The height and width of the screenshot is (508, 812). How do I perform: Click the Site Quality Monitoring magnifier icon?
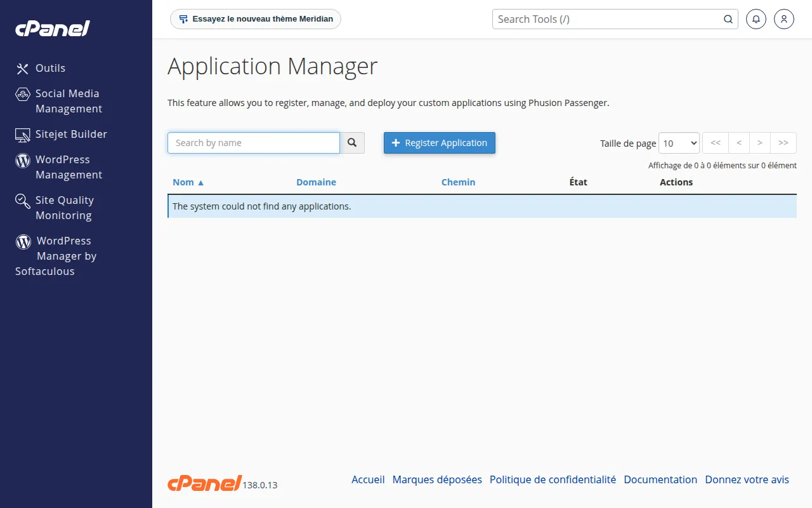[23, 201]
